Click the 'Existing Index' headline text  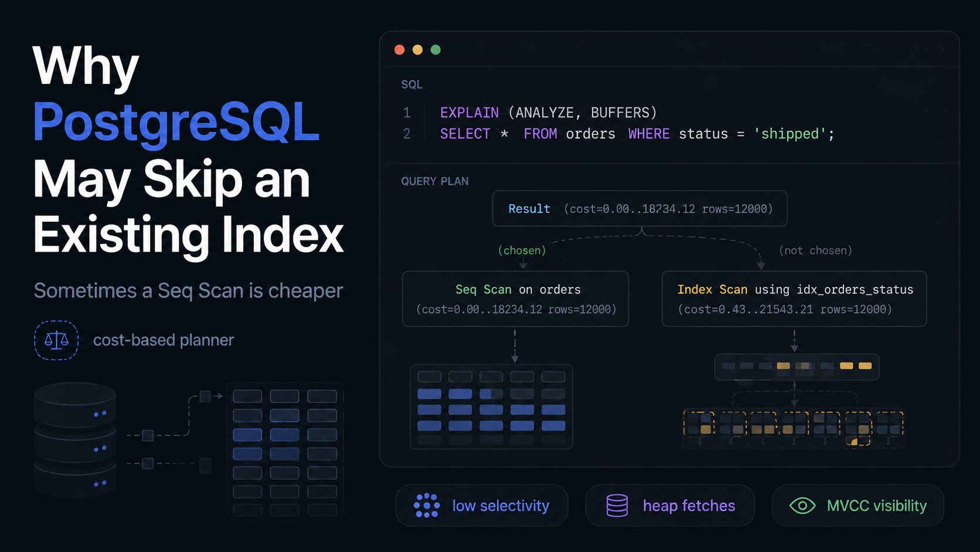click(x=189, y=235)
